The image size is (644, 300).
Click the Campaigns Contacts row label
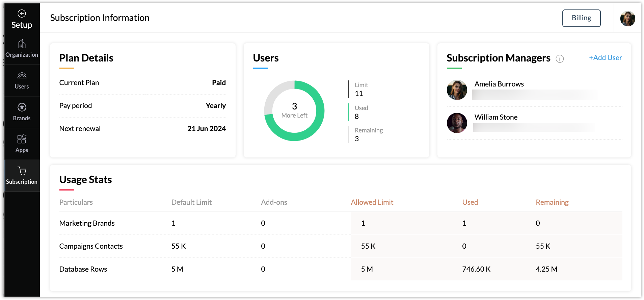tap(91, 246)
